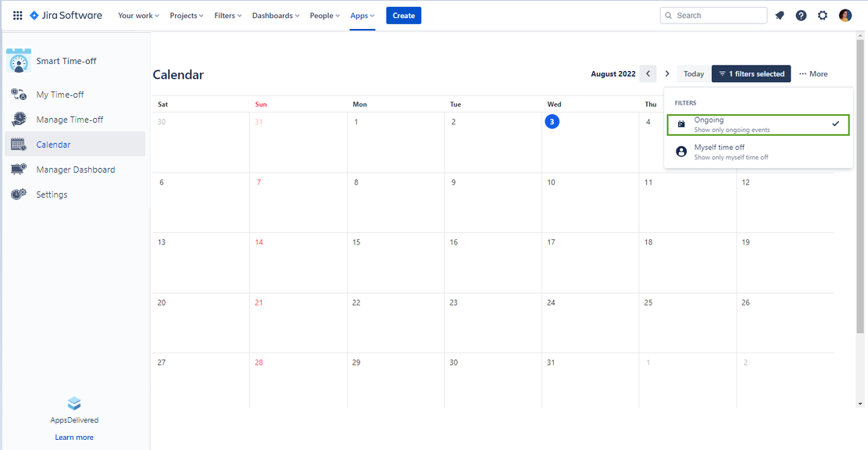This screenshot has width=868, height=450.
Task: Open the More options dropdown
Action: point(813,74)
